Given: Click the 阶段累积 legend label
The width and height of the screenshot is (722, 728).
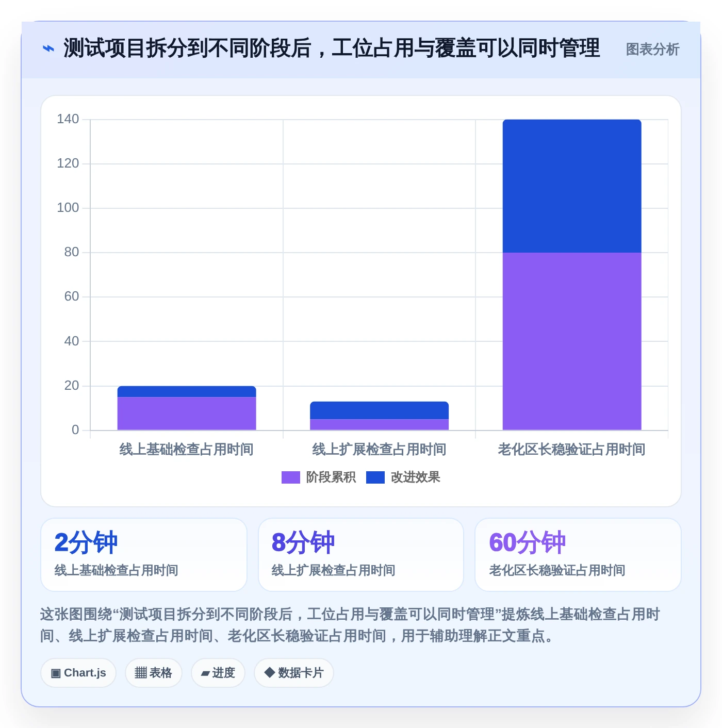Looking at the screenshot, I should coord(331,477).
